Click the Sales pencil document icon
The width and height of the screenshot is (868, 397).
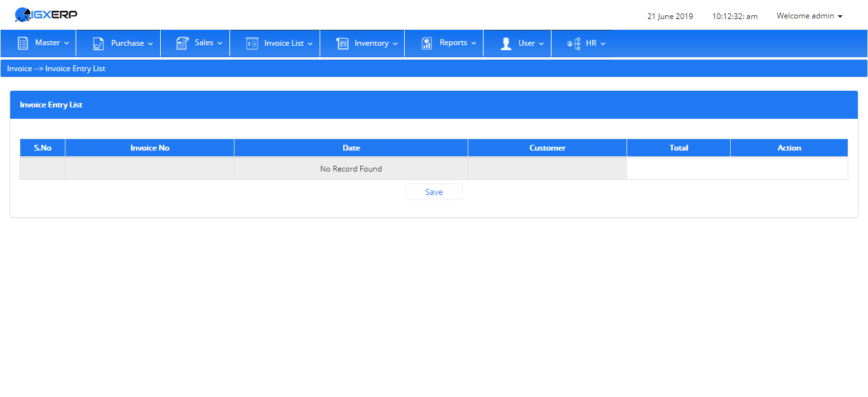(182, 43)
